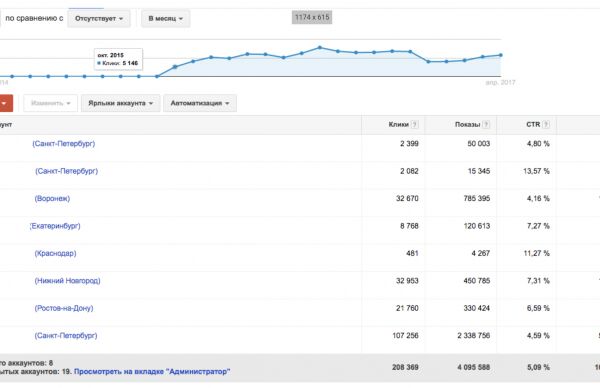The width and height of the screenshot is (600, 388).
Task: Select the Краснодар clicks value 481
Action: pos(412,253)
